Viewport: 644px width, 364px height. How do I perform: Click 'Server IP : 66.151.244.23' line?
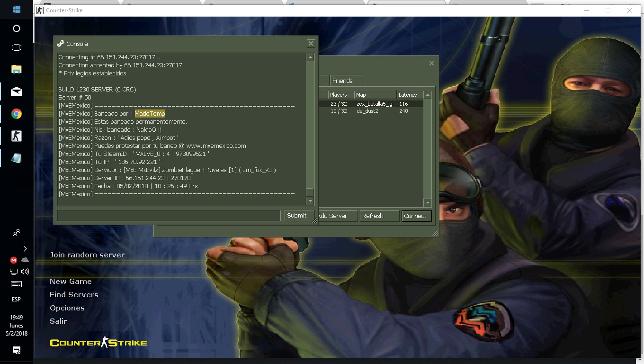[x=125, y=178]
